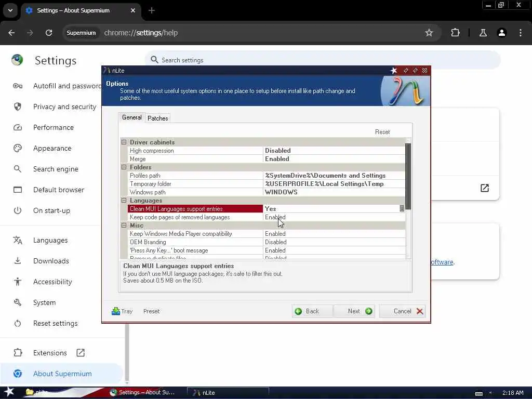Click Reset in the nLite options
This screenshot has width=532, height=399.
tap(382, 131)
